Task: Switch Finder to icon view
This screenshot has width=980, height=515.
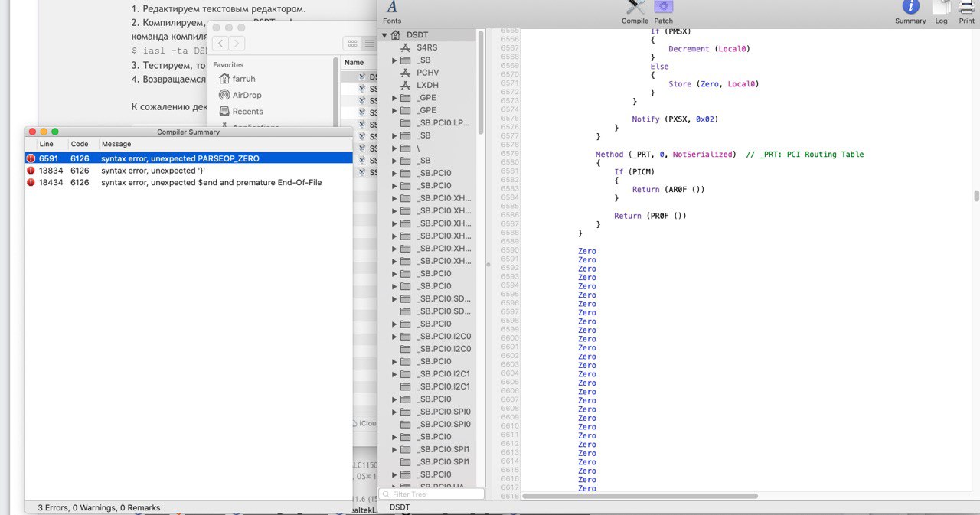Action: point(352,44)
